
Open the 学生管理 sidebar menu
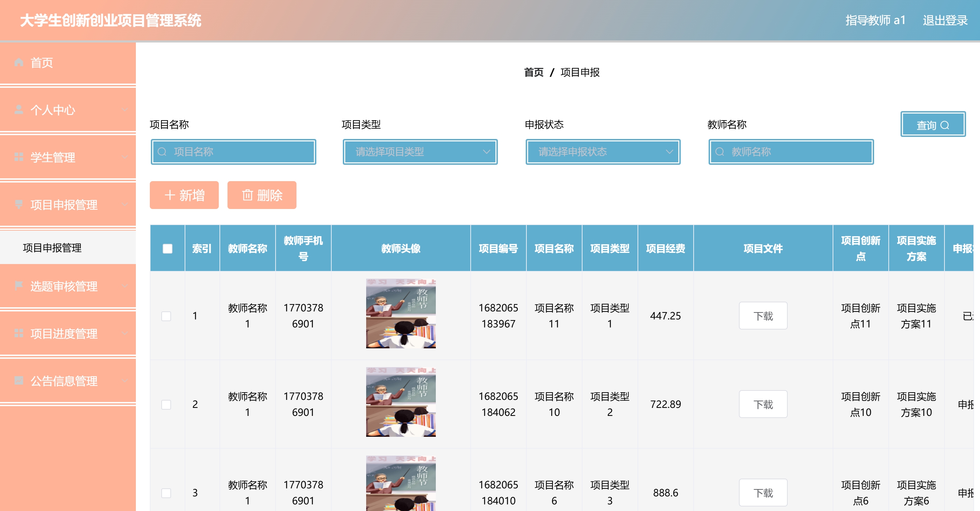pyautogui.click(x=68, y=157)
